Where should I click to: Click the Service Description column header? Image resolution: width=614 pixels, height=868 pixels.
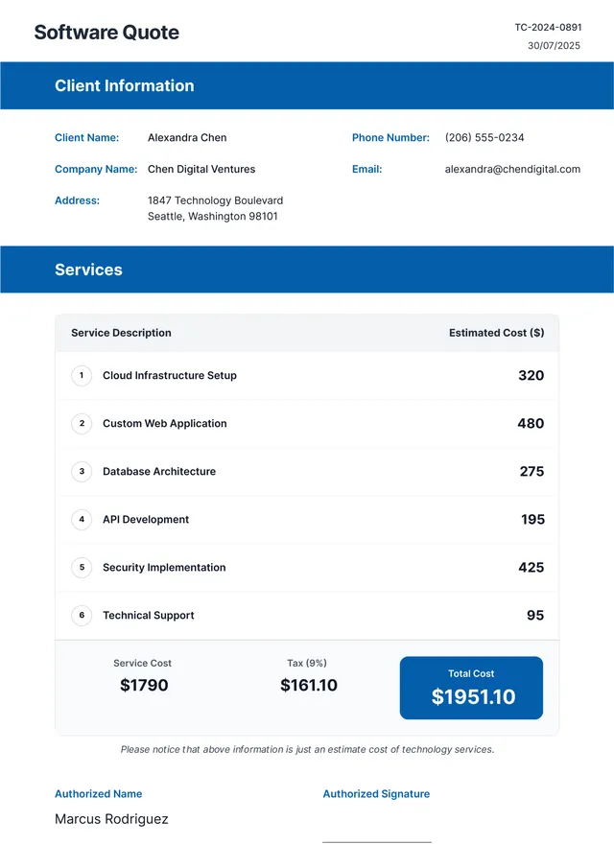pyautogui.click(x=121, y=333)
